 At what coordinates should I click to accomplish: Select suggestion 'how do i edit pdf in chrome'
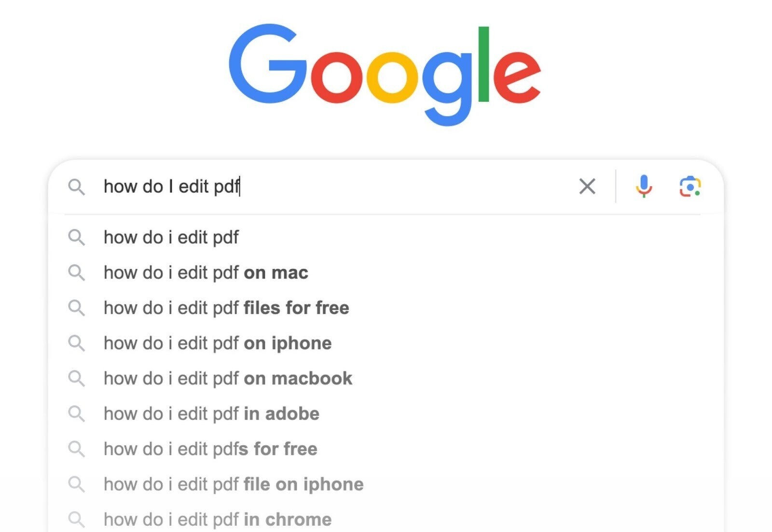(217, 518)
